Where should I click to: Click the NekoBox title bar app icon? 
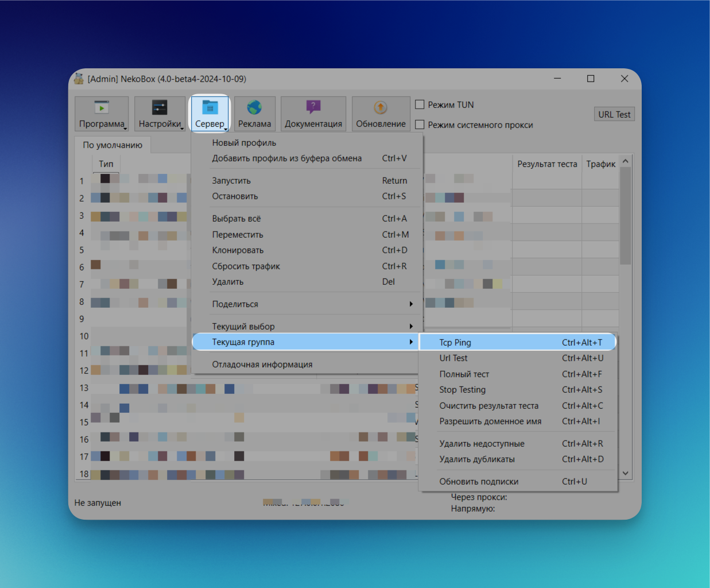click(x=79, y=79)
